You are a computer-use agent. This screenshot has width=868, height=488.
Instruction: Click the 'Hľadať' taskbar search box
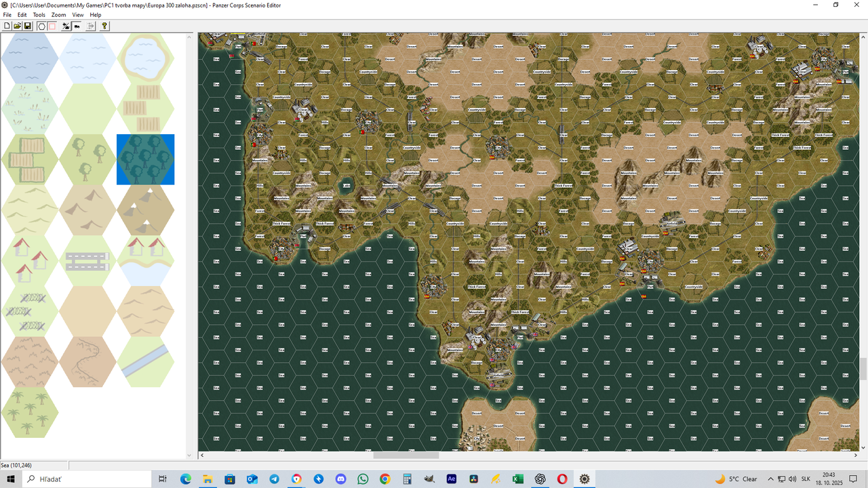87,479
